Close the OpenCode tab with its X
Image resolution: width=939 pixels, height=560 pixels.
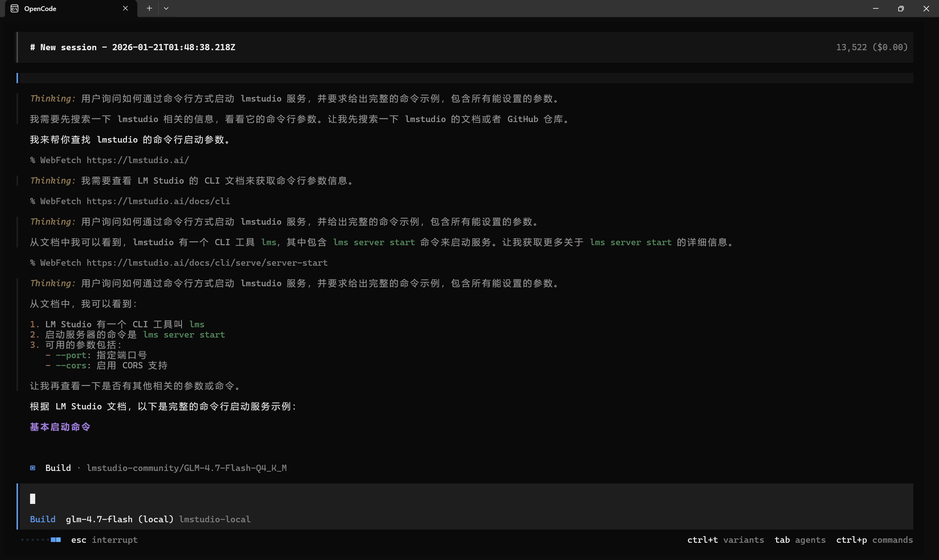pos(125,8)
